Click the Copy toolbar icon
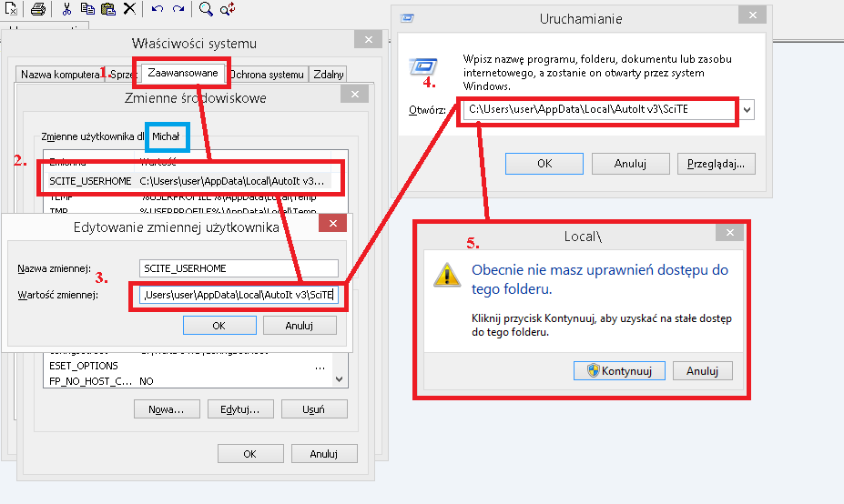This screenshot has height=504, width=844. click(87, 9)
